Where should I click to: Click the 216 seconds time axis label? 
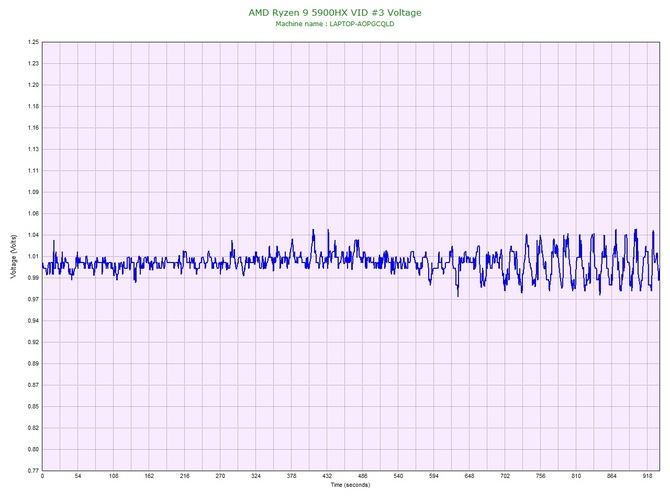pyautogui.click(x=185, y=476)
